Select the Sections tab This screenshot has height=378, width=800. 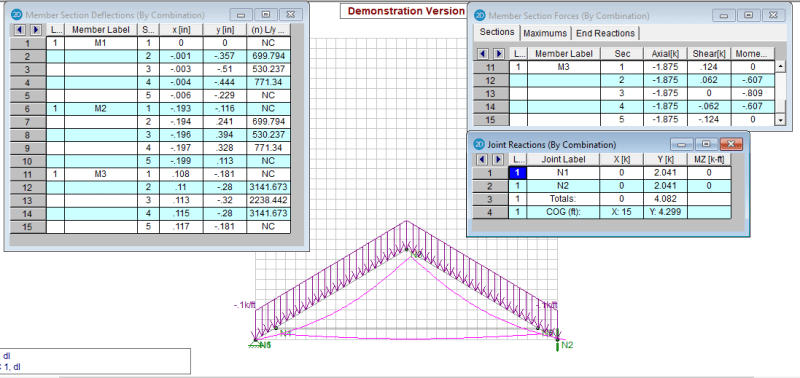497,32
